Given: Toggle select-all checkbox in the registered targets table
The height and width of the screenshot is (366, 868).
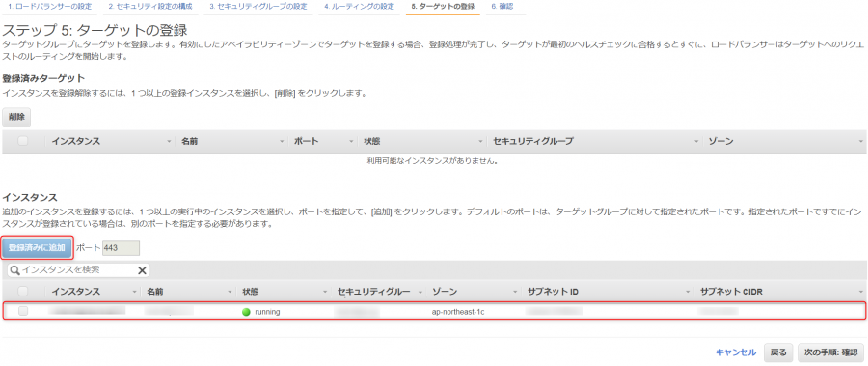Looking at the screenshot, I should (23, 141).
